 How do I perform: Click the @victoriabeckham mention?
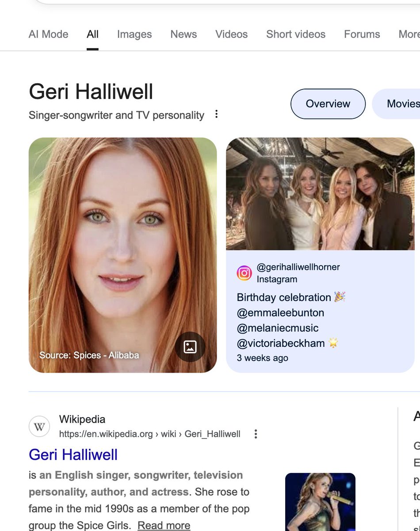pyautogui.click(x=281, y=343)
